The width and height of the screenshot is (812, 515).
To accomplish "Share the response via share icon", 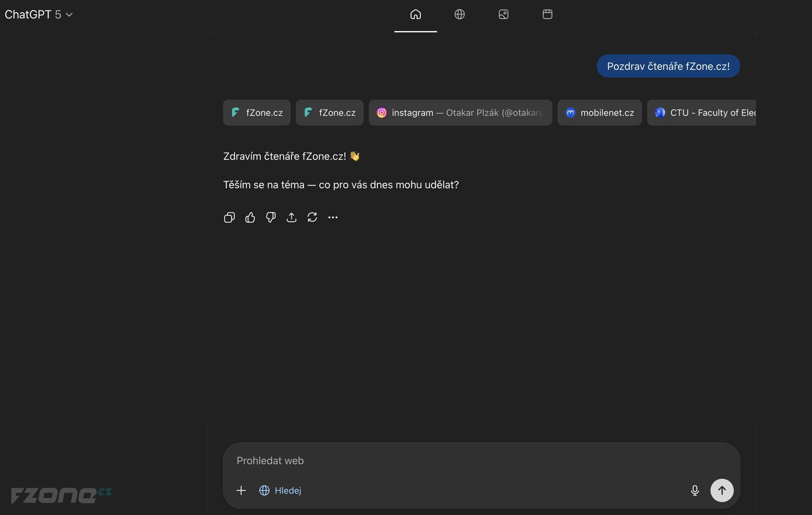I will click(291, 218).
